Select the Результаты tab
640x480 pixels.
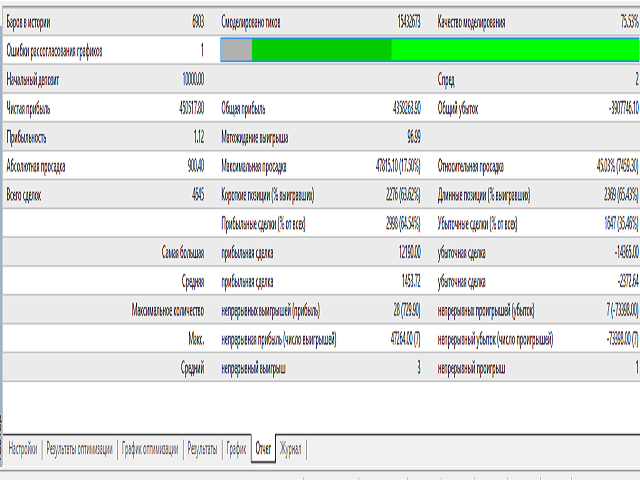tap(202, 449)
